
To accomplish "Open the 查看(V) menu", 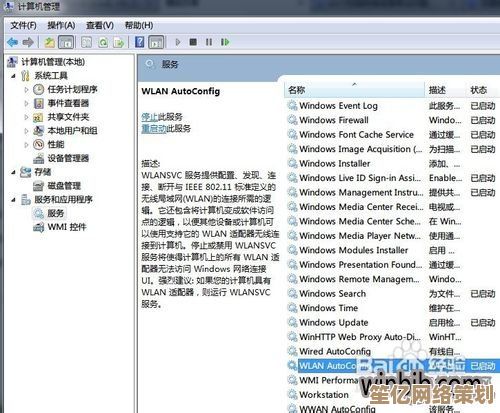I will click(100, 25).
